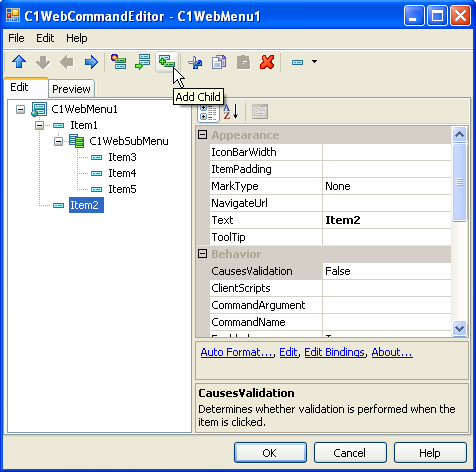Click the Help button at bottom

pos(430,453)
